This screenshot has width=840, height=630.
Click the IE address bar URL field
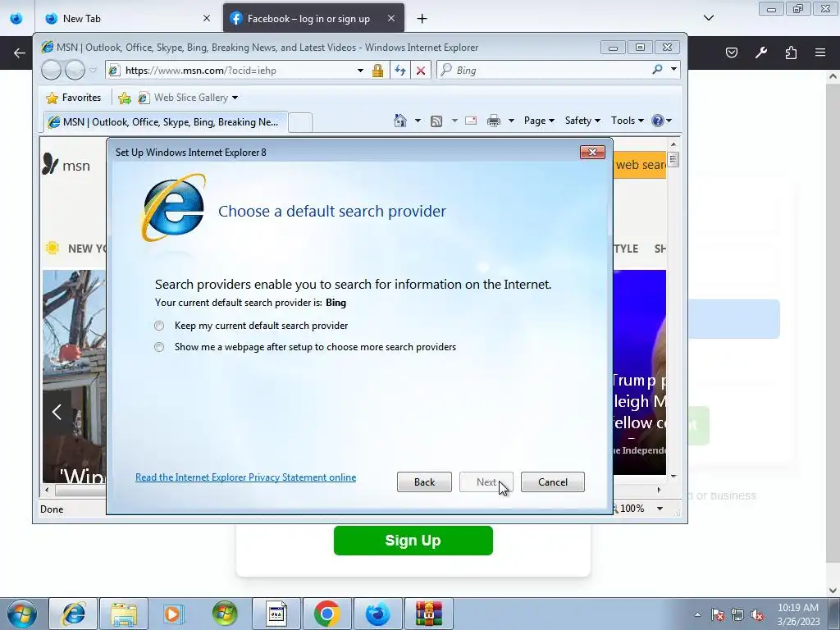(239, 71)
